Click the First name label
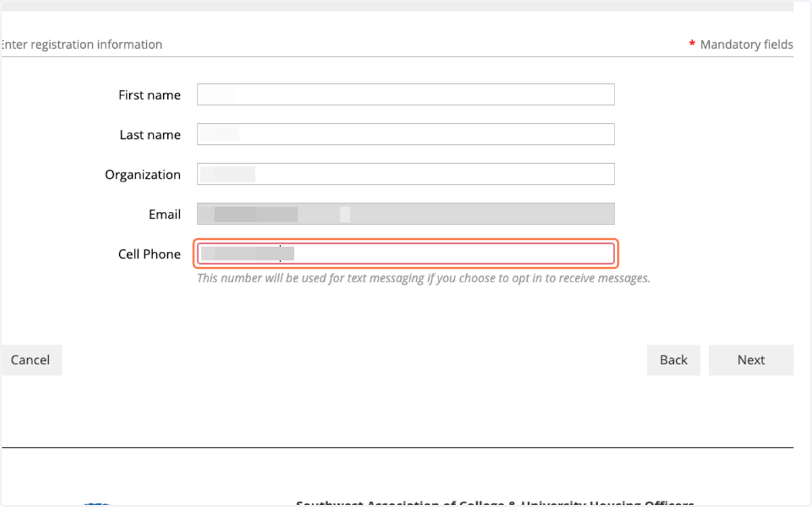Viewport: 812px width, 507px height. click(150, 95)
